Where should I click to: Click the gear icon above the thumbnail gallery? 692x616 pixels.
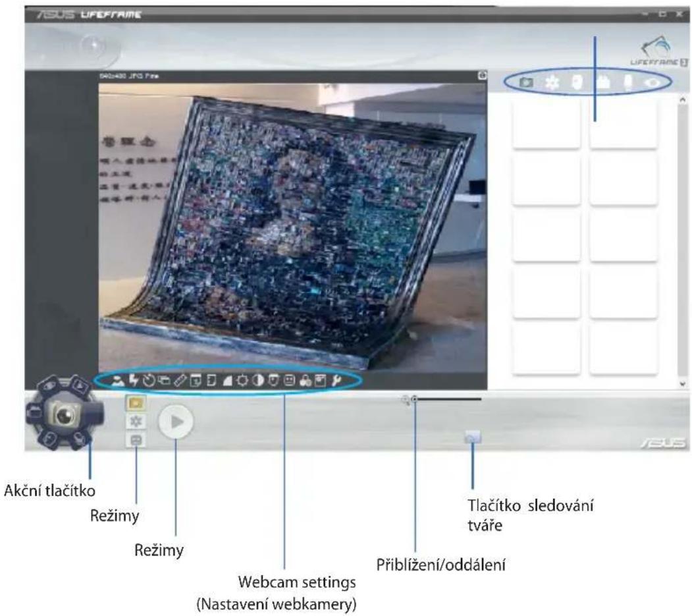552,82
